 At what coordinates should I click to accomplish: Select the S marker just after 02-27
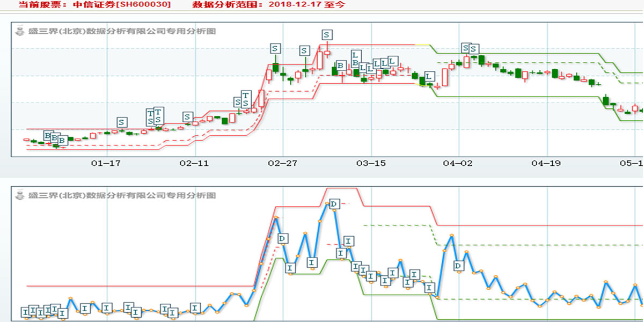click(304, 51)
